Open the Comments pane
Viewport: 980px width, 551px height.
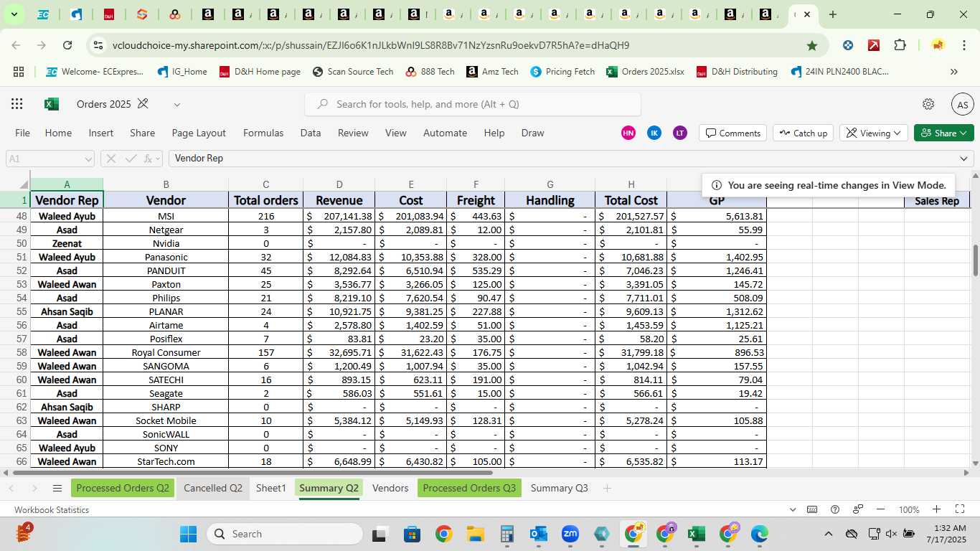732,133
